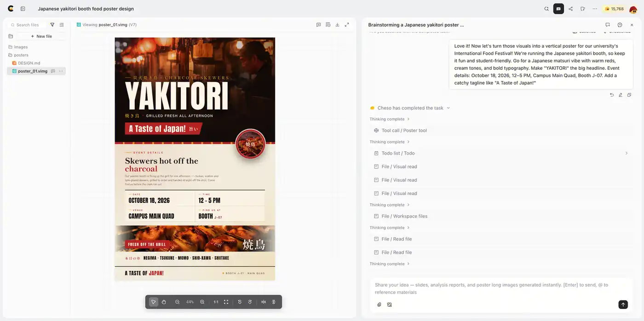Focus the 'Share your idea' chat input
644x321 pixels.
point(500,288)
